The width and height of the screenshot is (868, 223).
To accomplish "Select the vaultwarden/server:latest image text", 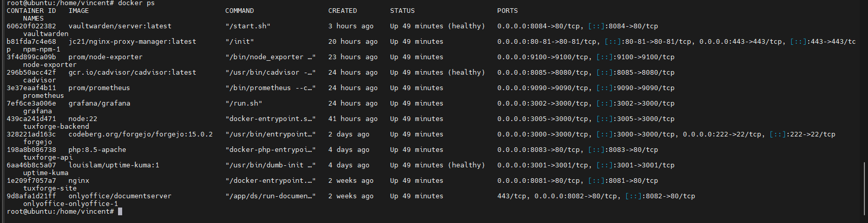I will [x=120, y=26].
